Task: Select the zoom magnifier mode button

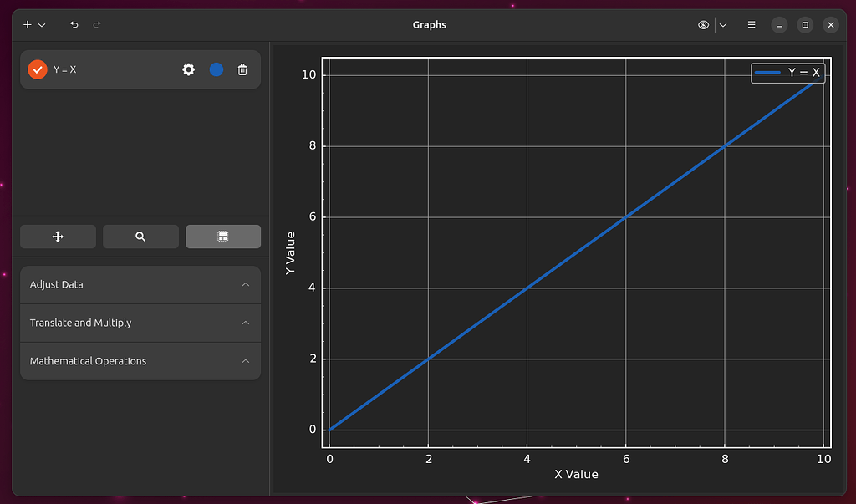Action: pyautogui.click(x=140, y=237)
